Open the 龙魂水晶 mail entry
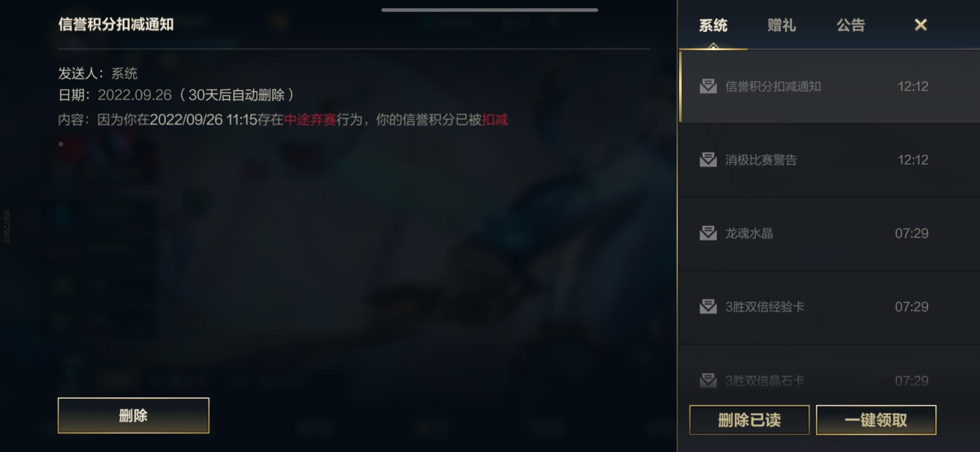 [829, 234]
